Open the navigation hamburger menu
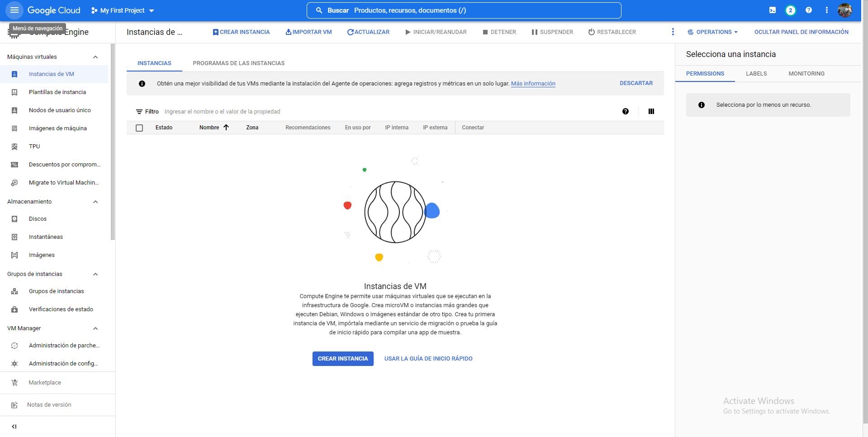 [14, 10]
